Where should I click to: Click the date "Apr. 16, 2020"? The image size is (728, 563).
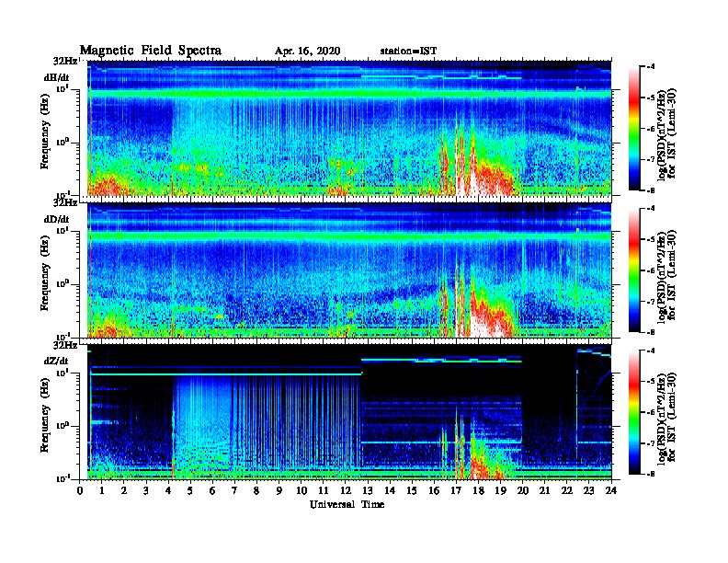coord(307,52)
